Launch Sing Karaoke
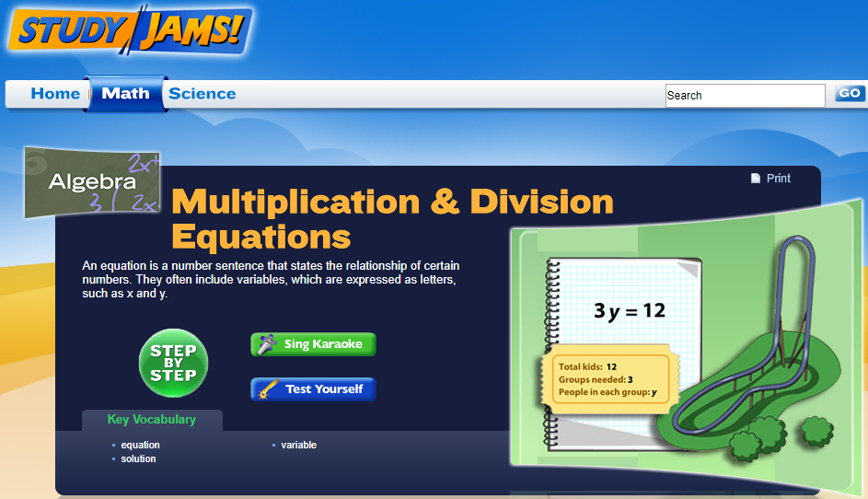The height and width of the screenshot is (499, 868). pyautogui.click(x=313, y=344)
